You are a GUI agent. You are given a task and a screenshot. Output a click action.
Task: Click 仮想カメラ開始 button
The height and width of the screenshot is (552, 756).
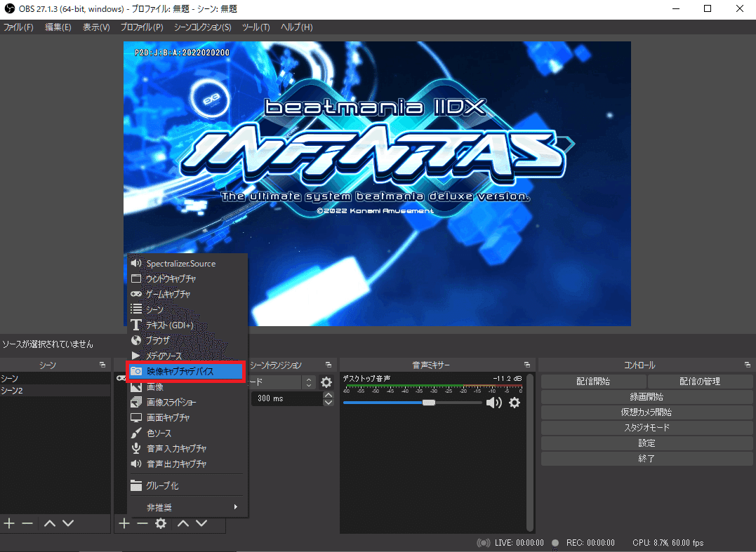tap(646, 412)
